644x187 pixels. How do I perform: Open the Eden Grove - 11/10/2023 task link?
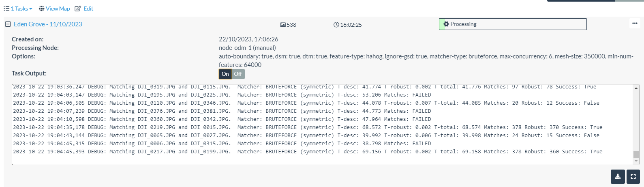click(48, 24)
